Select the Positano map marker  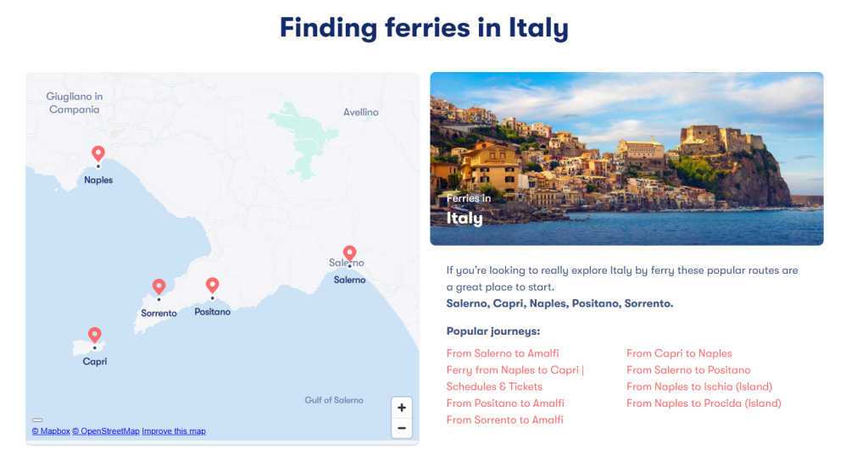pos(213,286)
